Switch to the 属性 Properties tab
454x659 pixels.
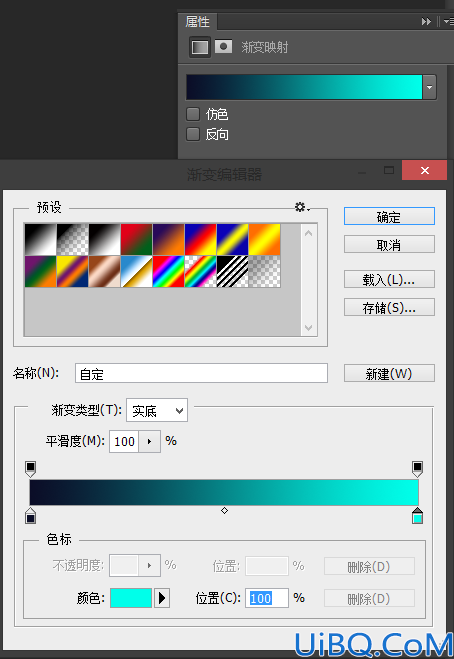pos(198,21)
